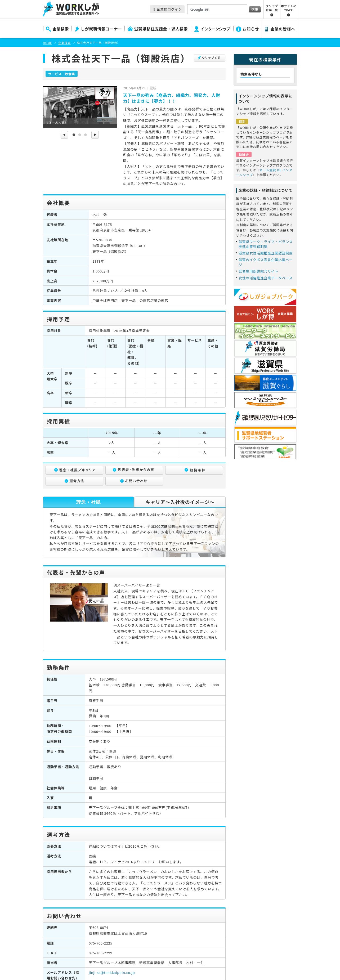This screenshot has width=340, height=980.
Task: Switch to 理念・社風 tab
Action: pos(88,502)
